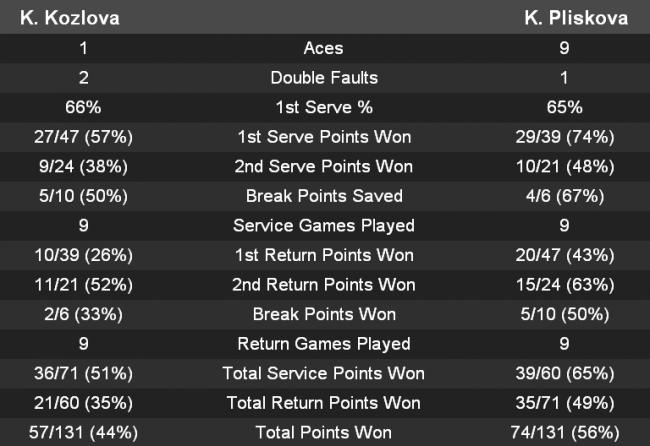Image resolution: width=650 pixels, height=446 pixels.
Task: Select the 2nd Serve Points Won label
Action: [x=325, y=166]
